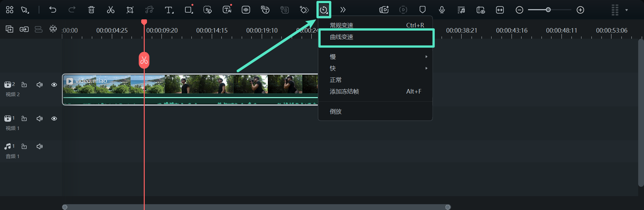Zoom in the timeline with plus
Screen dimensions: 644x210
click(581, 10)
